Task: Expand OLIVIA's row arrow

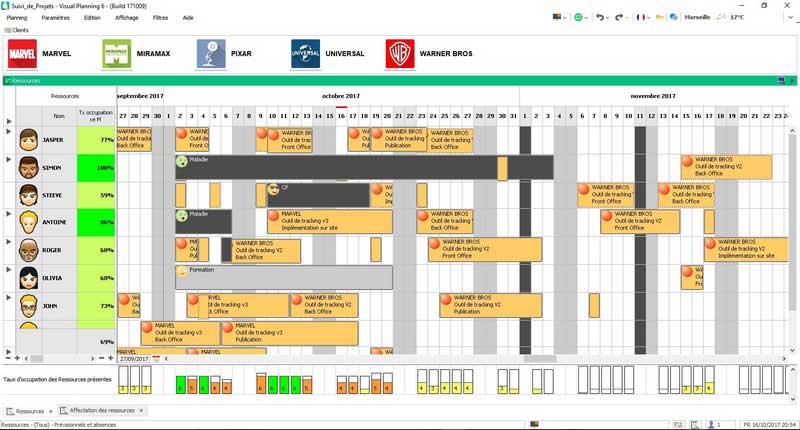Action: (9, 269)
